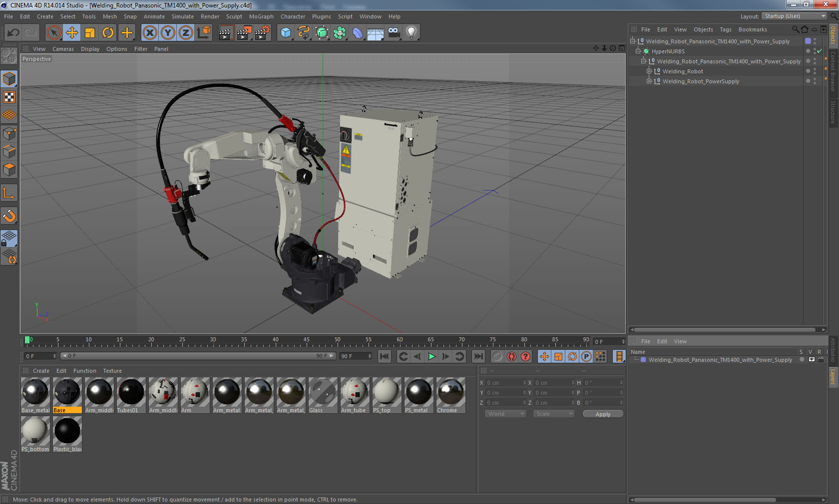Toggle the layer Solo dot in Layers panel
The width and height of the screenshot is (839, 504).
point(802,359)
